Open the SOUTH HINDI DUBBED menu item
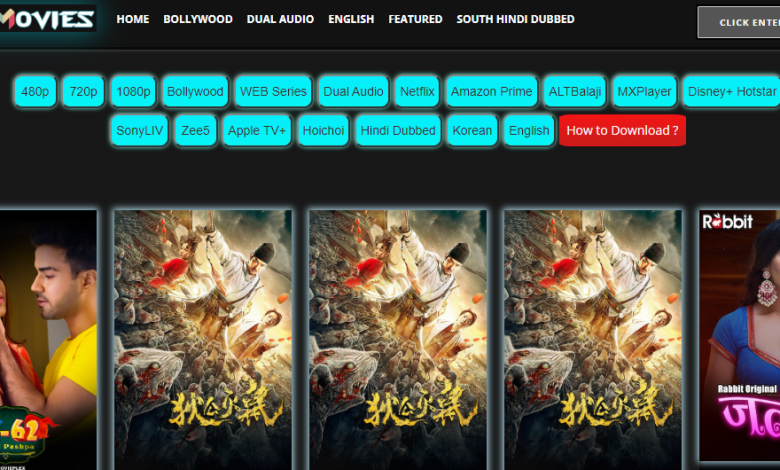Screen dimensions: 780x470 coord(515,19)
